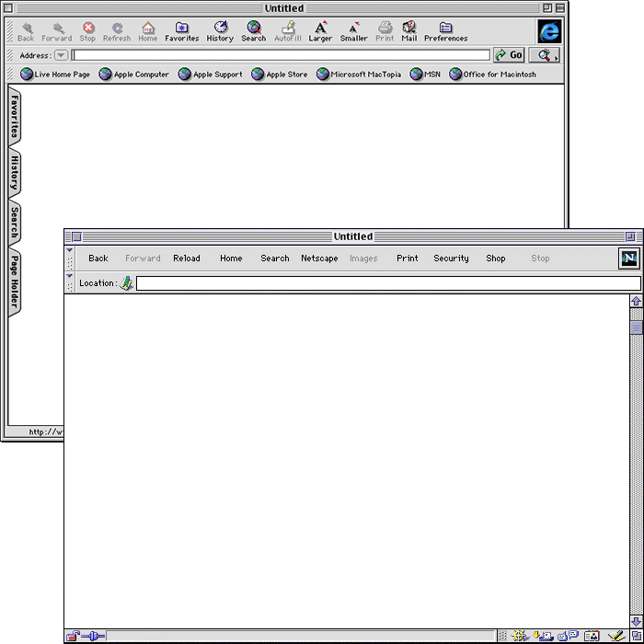The height and width of the screenshot is (644, 644).
Task: Click the Netscape scrollbar up arrow
Action: tap(637, 301)
